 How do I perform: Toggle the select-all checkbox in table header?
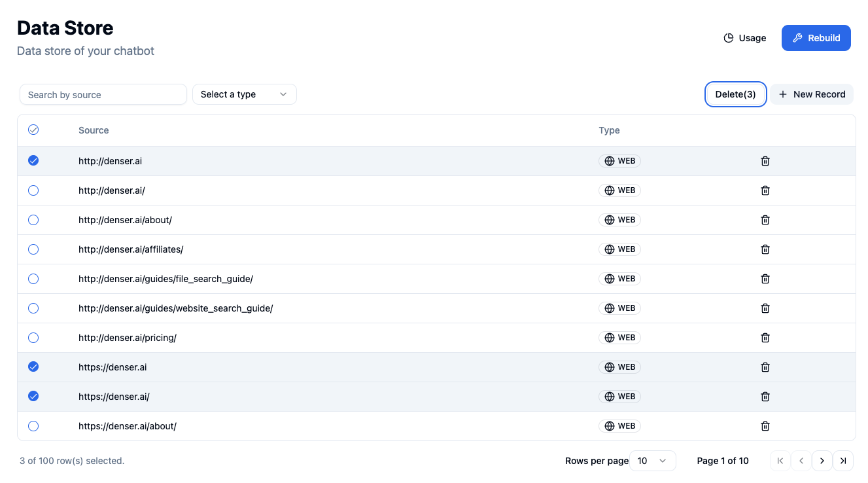33,130
